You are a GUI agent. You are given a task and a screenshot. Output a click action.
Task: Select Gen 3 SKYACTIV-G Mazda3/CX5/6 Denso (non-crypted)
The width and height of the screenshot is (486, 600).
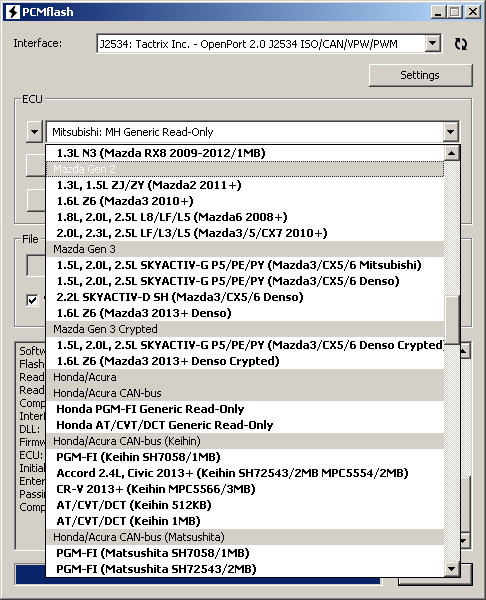(245, 281)
